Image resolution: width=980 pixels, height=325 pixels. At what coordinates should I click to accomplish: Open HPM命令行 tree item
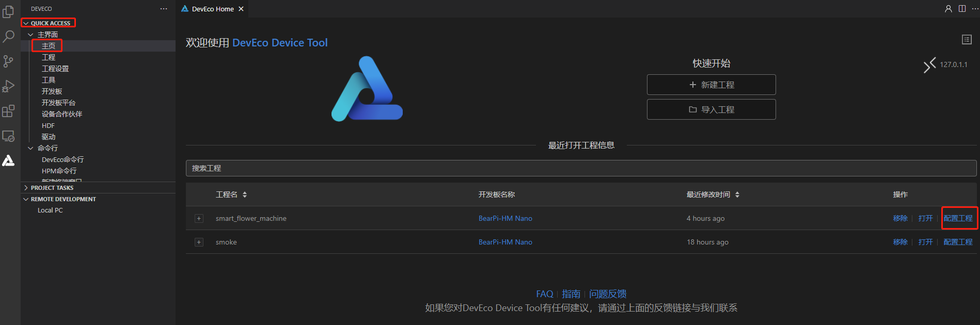[59, 171]
